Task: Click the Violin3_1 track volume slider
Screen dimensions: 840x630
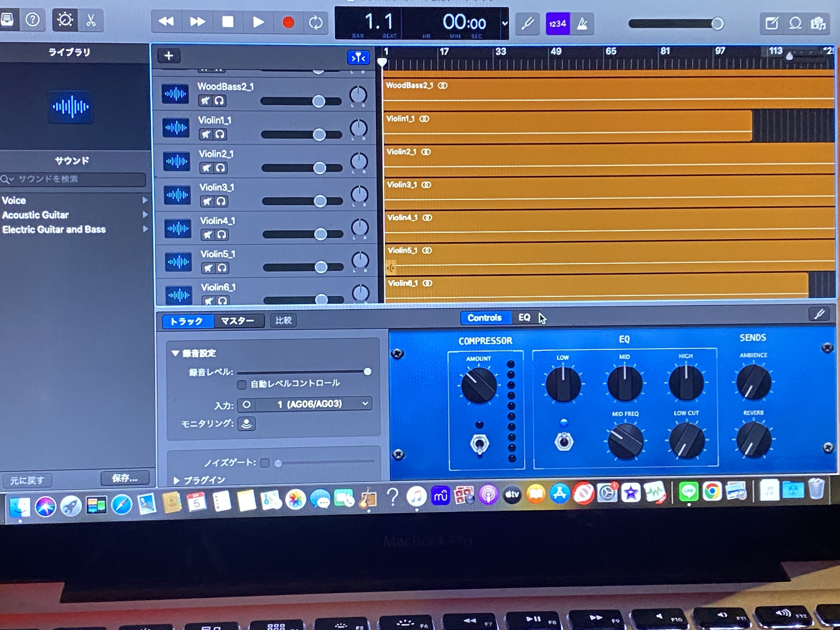Action: [320, 201]
